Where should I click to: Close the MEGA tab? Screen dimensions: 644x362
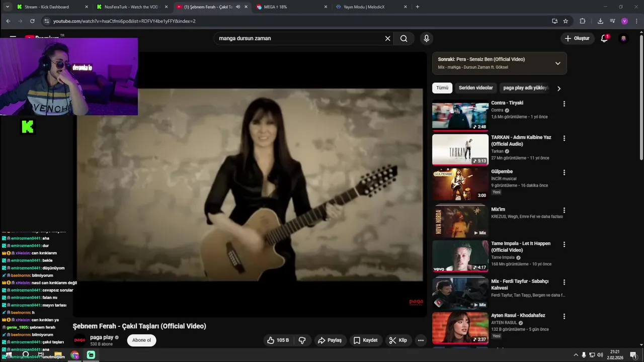click(x=326, y=7)
